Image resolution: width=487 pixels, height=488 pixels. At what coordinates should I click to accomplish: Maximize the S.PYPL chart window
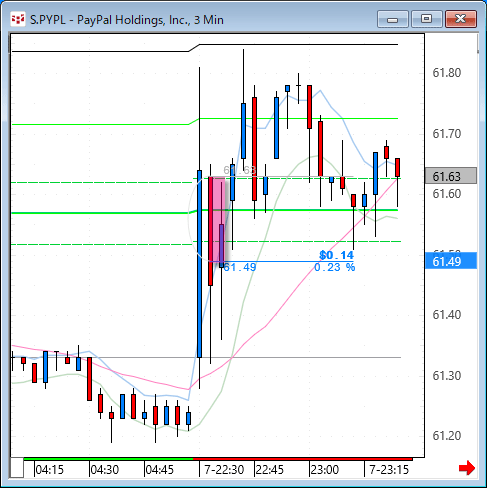tap(427, 19)
